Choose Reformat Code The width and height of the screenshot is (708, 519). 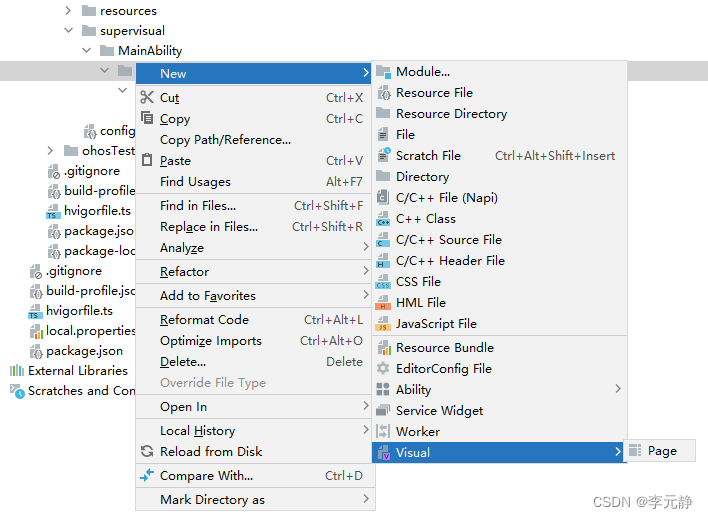pyautogui.click(x=254, y=319)
